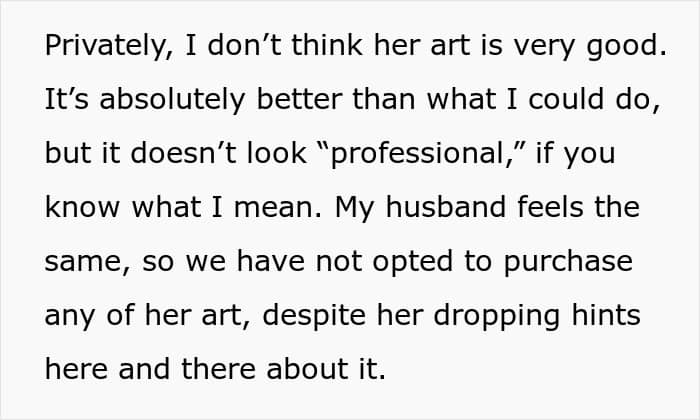Viewport: 700px width, 420px height.
Task: Click the word "purchase" in the text
Action: point(568,262)
